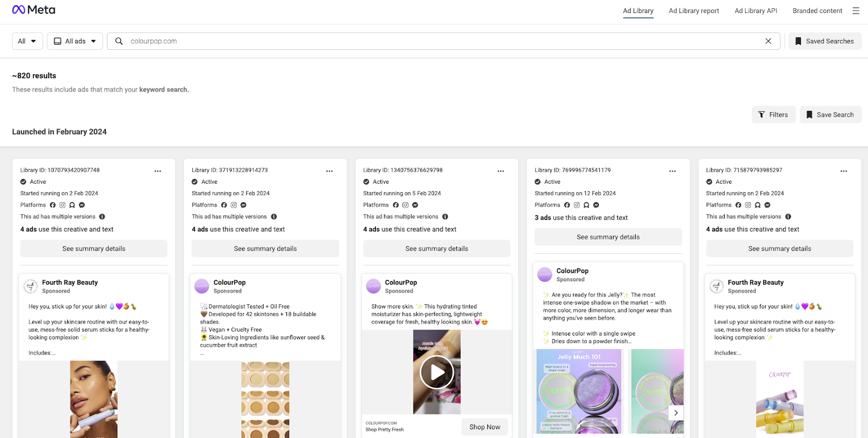
Task: Open the Jelly Much 101 carousel image
Action: click(x=579, y=391)
